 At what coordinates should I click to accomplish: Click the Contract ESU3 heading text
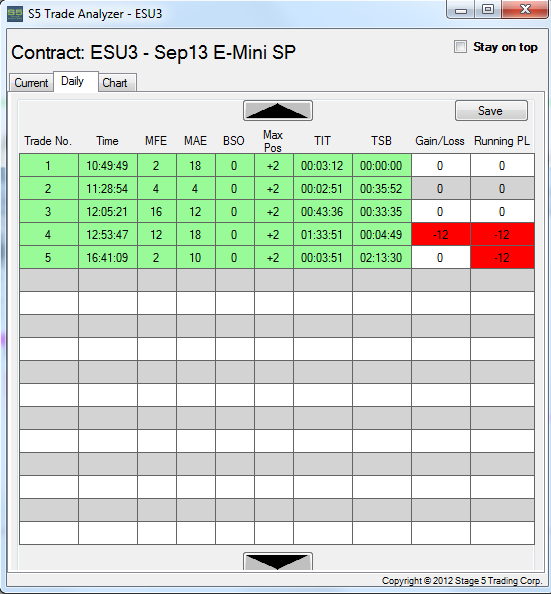point(153,52)
